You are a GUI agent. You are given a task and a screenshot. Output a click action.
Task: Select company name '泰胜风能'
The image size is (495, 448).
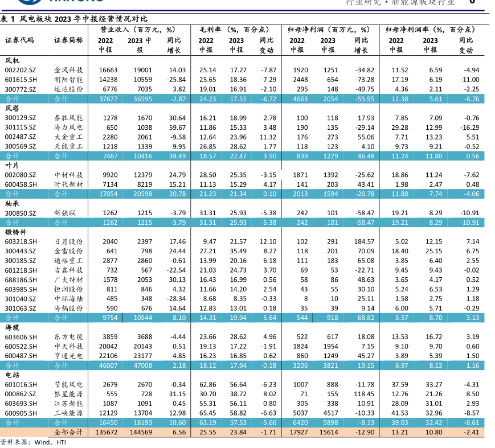(x=68, y=118)
